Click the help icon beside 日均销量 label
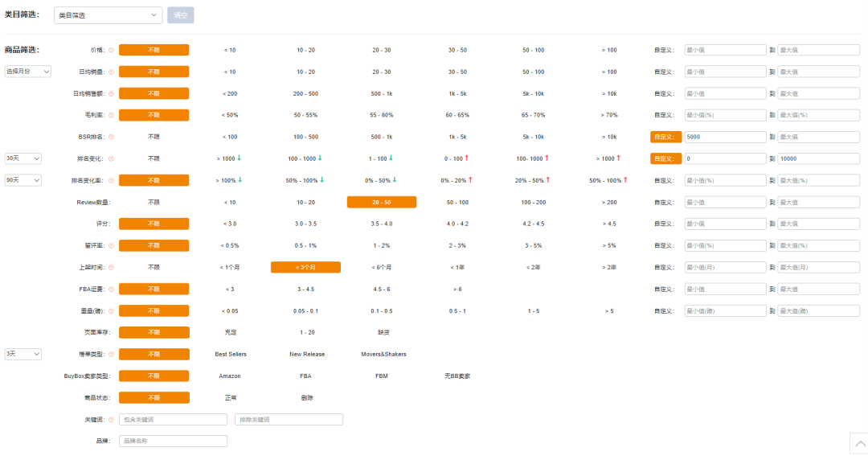Image resolution: width=868 pixels, height=456 pixels. pos(111,72)
